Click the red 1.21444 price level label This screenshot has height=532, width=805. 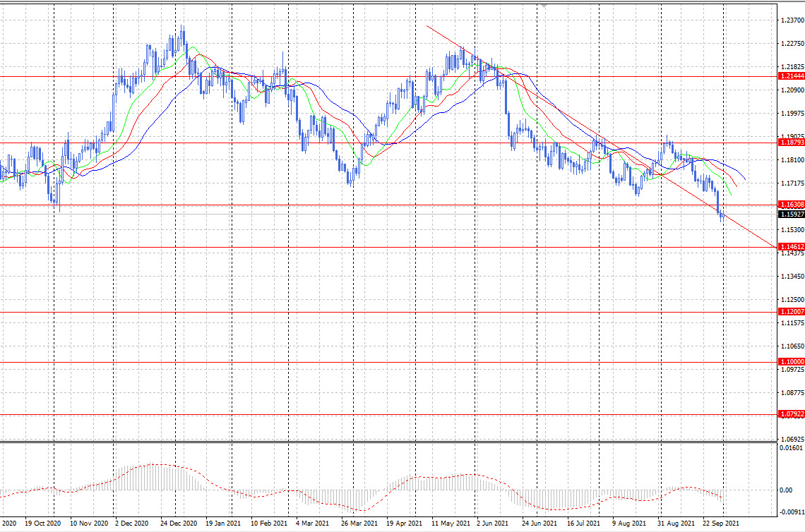pyautogui.click(x=792, y=76)
